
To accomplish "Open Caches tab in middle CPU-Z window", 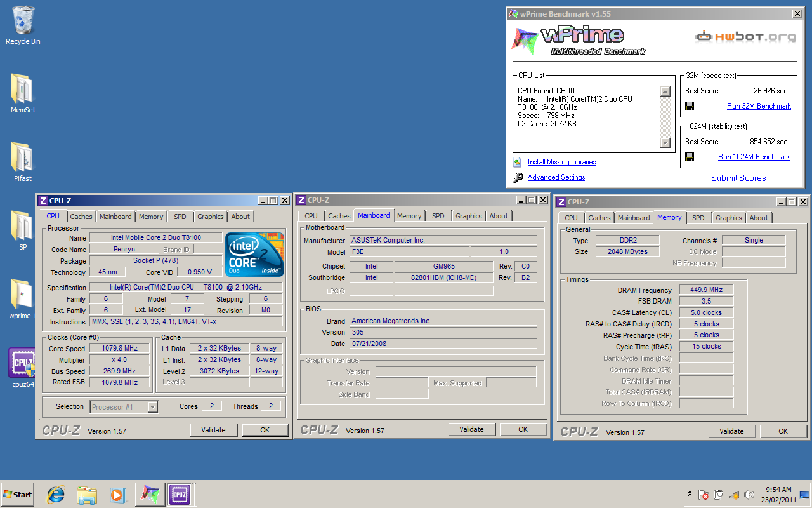I will 339,216.
